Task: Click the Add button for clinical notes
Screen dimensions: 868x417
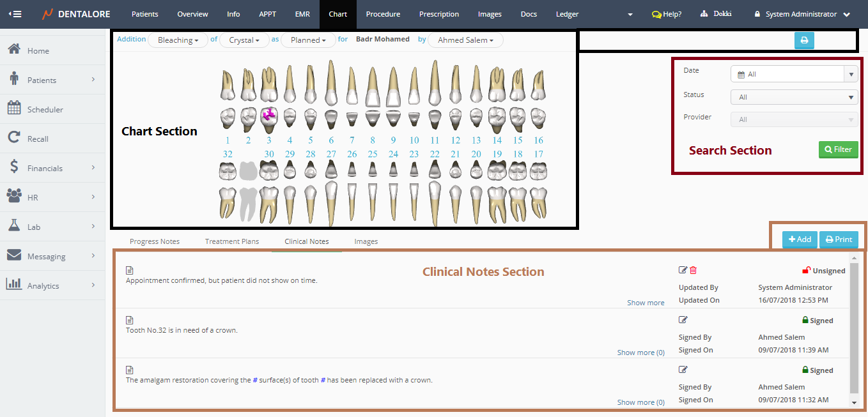Action: pyautogui.click(x=800, y=239)
